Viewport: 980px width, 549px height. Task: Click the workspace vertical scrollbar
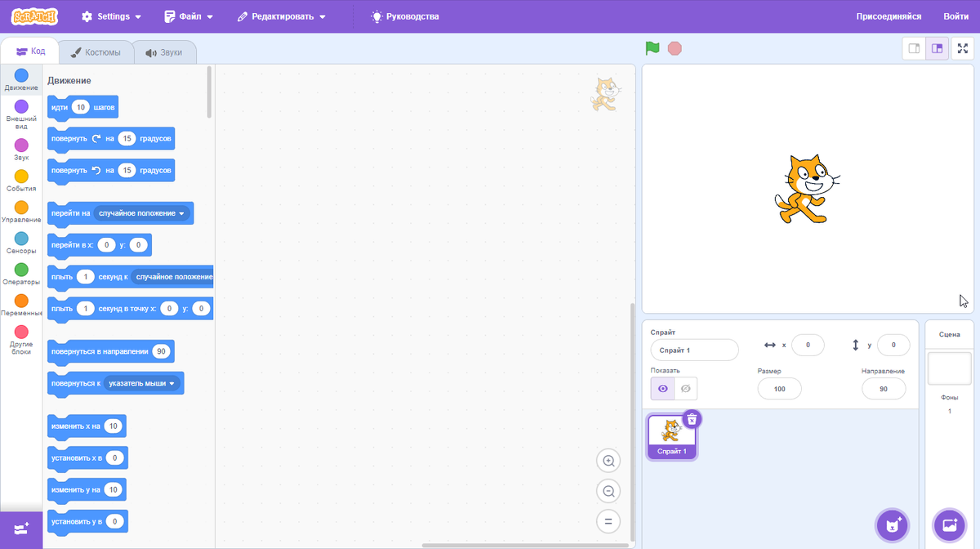pos(632,421)
